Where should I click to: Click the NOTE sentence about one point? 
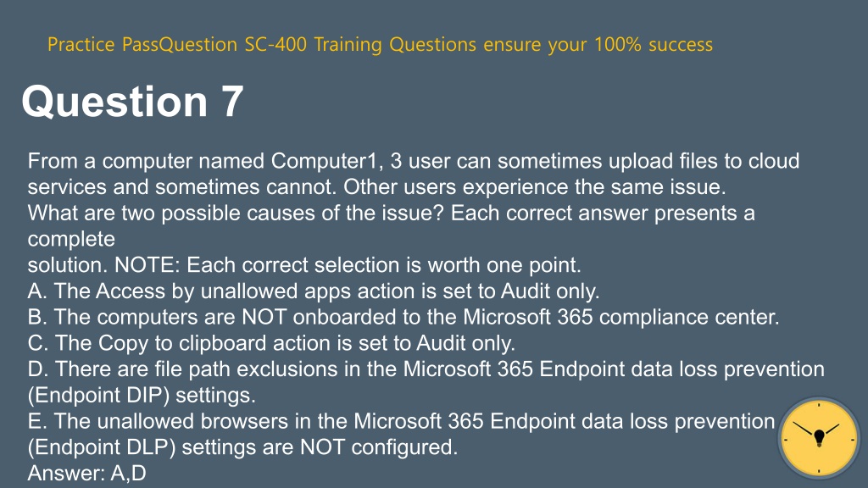348,265
